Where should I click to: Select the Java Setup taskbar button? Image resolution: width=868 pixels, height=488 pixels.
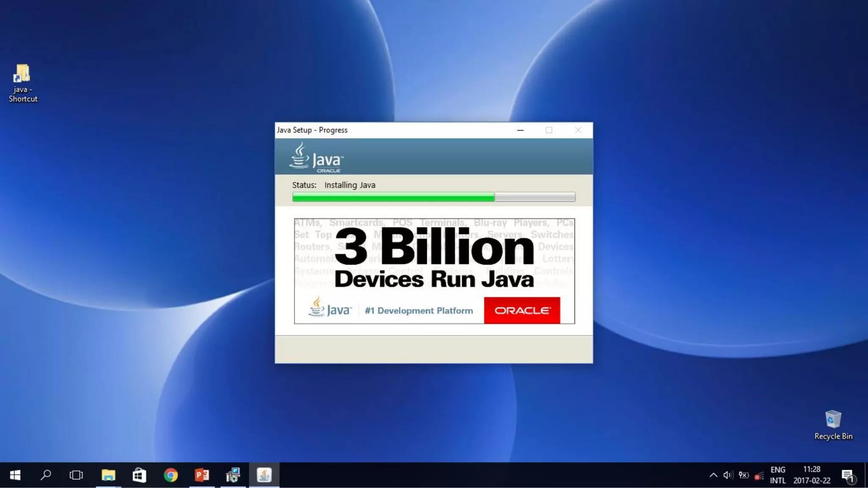264,475
